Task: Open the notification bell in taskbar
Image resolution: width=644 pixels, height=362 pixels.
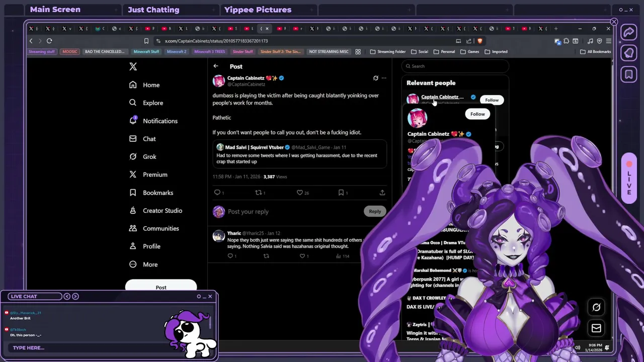Action: (607, 347)
